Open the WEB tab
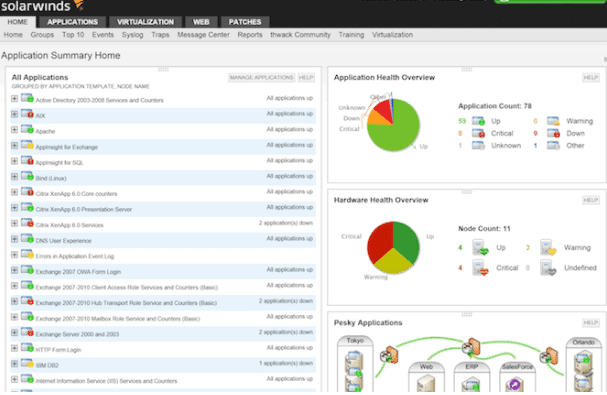 click(x=201, y=22)
